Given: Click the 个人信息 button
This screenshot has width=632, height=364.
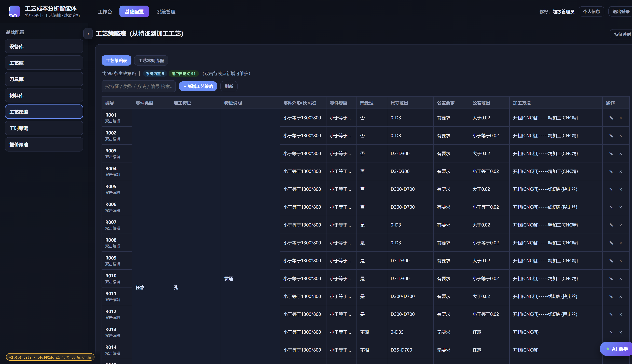Looking at the screenshot, I should [x=591, y=11].
